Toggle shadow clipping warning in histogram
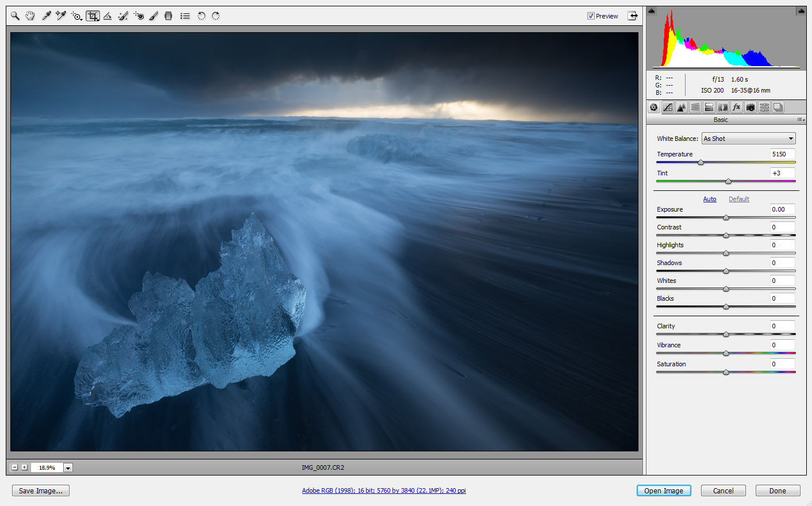 (652, 11)
